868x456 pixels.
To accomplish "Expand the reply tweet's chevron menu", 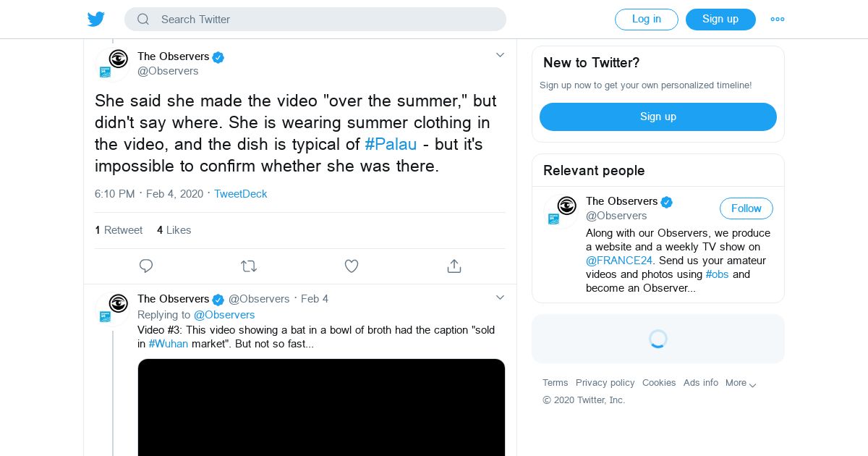I will (500, 297).
